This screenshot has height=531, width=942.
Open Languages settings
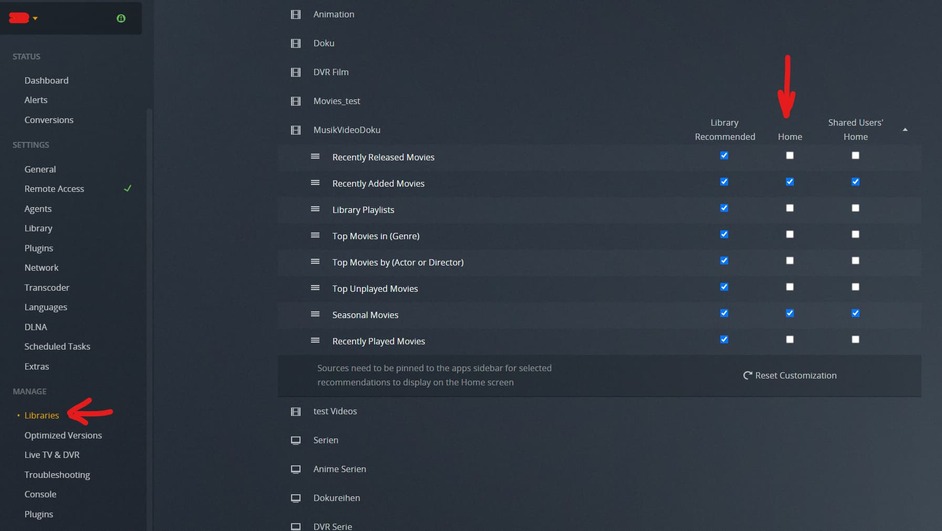click(x=46, y=308)
